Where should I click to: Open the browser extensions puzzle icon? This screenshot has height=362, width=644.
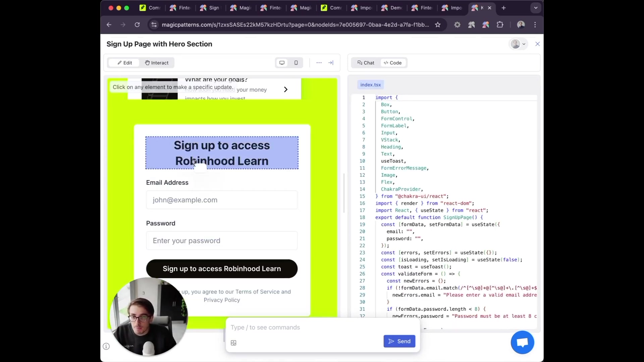pyautogui.click(x=500, y=24)
